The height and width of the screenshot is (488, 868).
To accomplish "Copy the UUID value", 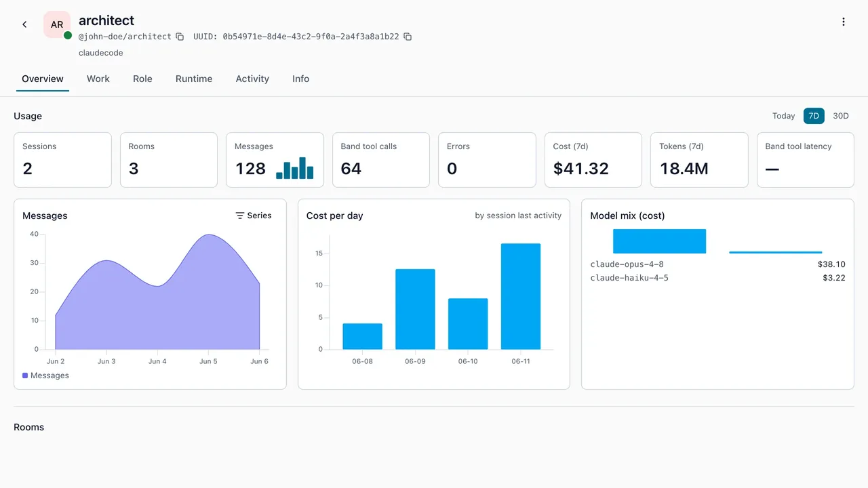I will [408, 37].
